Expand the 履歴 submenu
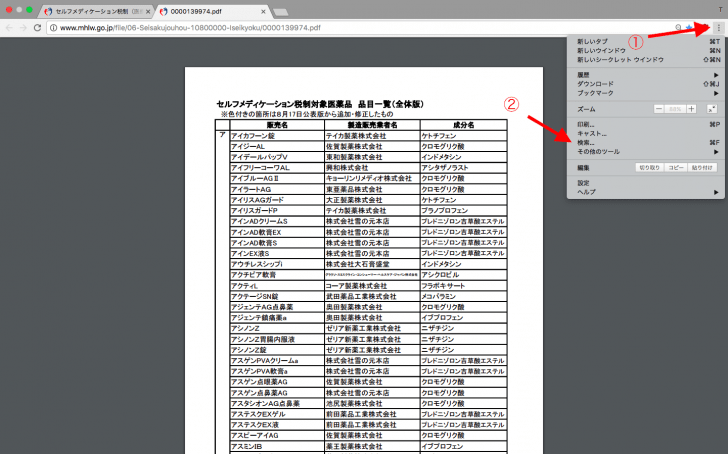The image size is (728, 454). point(645,75)
